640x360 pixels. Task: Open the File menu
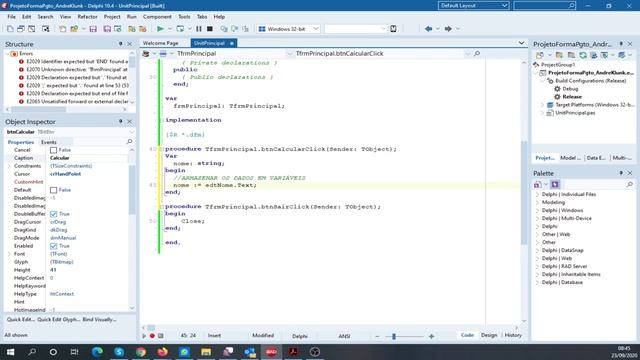point(11,17)
